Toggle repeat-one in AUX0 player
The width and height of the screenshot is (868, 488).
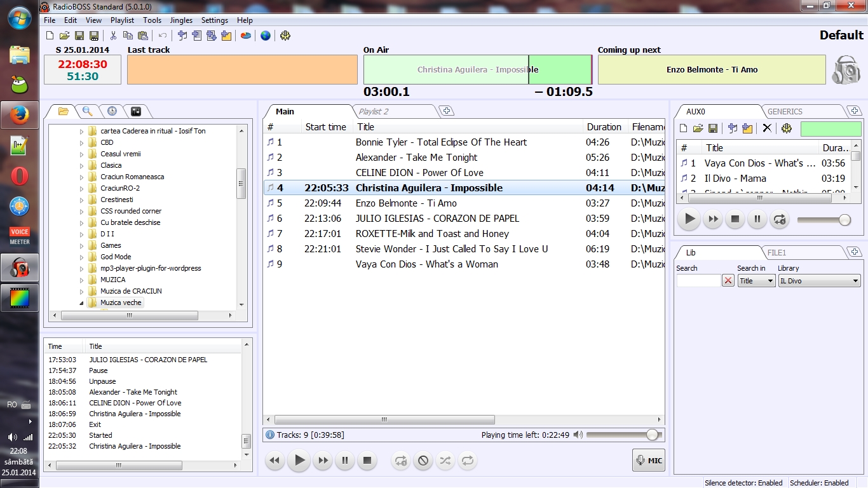pos(780,220)
